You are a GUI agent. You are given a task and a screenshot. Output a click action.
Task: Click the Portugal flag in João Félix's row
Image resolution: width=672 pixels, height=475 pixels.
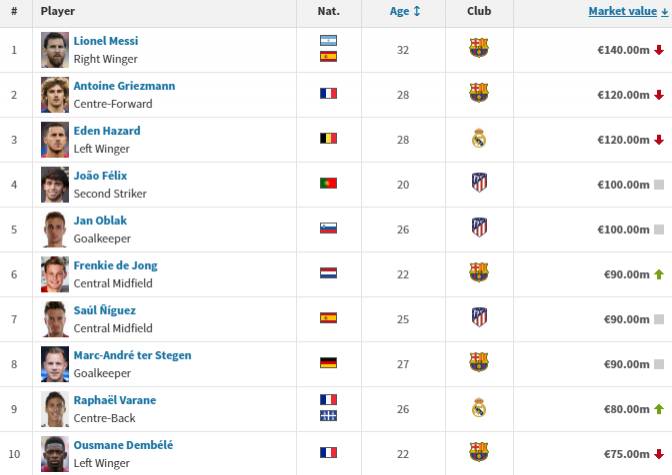[x=328, y=183]
